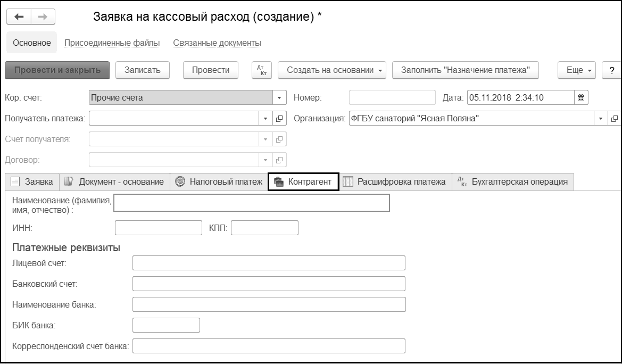Click the ИНН input field
Screen dimensions: 622x364
point(159,228)
